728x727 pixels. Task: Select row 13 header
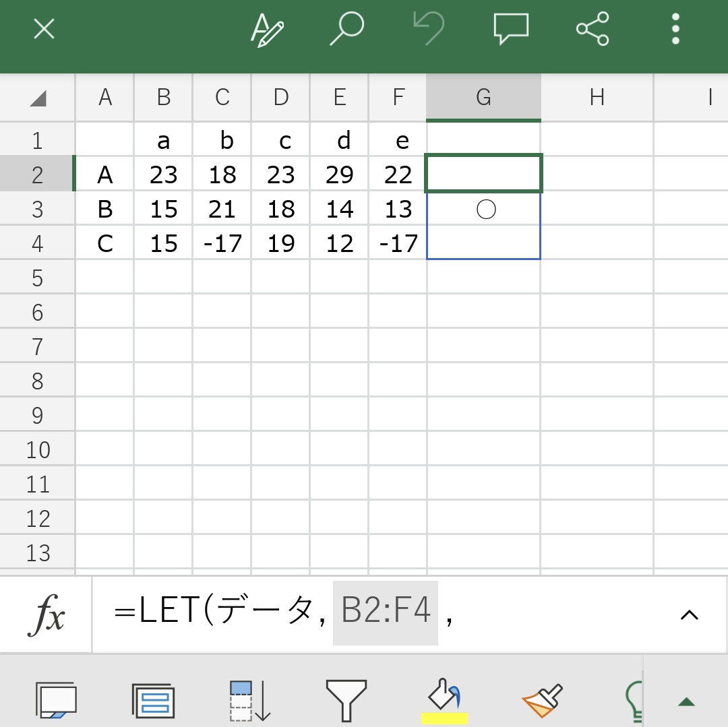[x=37, y=552]
